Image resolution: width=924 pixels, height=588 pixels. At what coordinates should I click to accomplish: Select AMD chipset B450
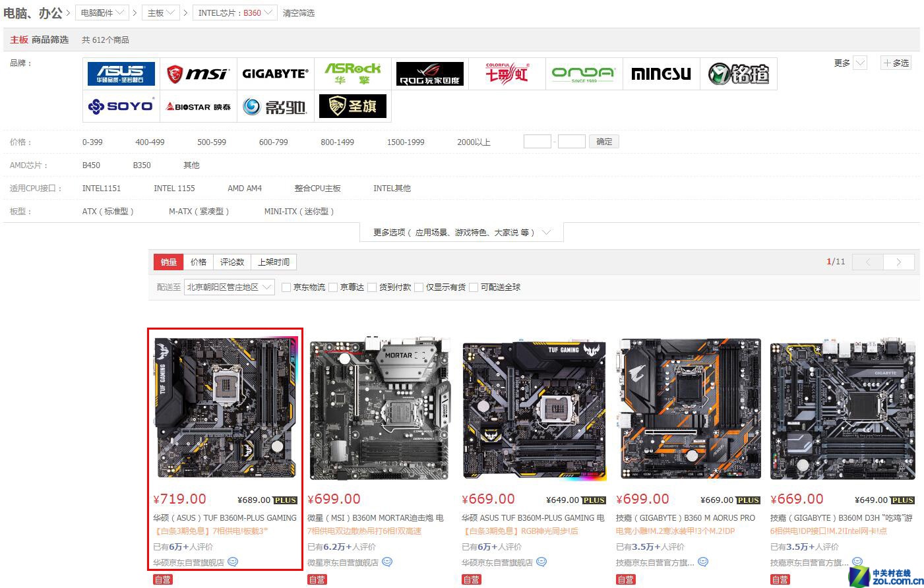(91, 165)
